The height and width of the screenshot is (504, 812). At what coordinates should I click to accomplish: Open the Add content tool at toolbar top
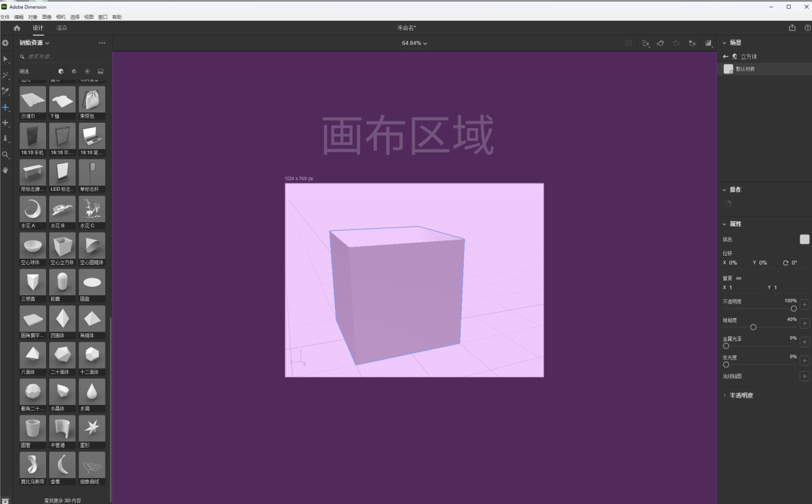click(5, 43)
